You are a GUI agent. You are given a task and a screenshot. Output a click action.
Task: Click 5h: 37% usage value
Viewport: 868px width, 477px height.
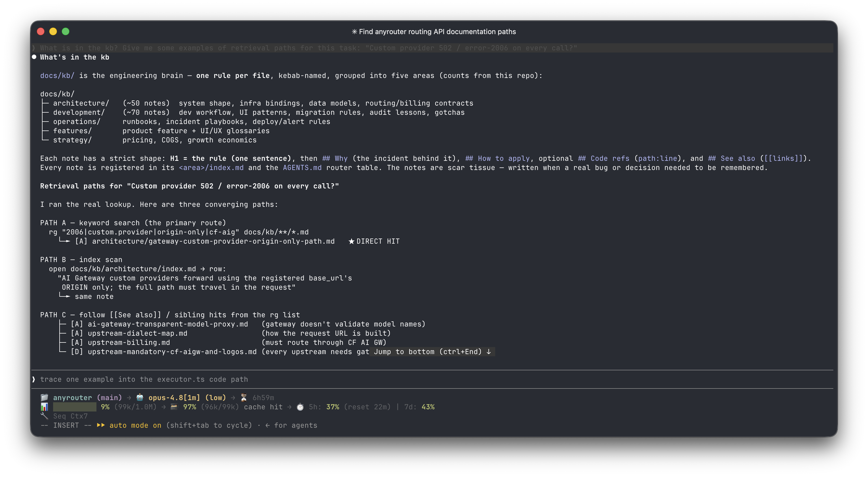click(324, 407)
